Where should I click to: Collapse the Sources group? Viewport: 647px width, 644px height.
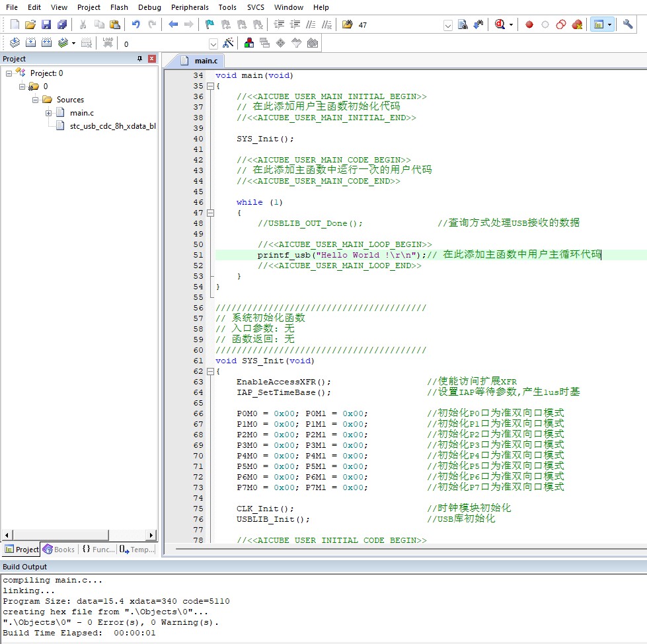tap(36, 100)
